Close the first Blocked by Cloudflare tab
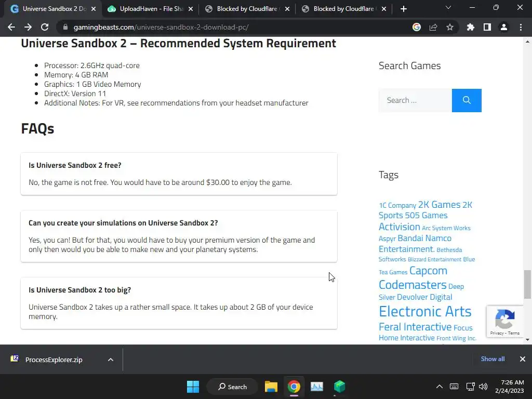This screenshot has width=532, height=399. click(x=287, y=9)
